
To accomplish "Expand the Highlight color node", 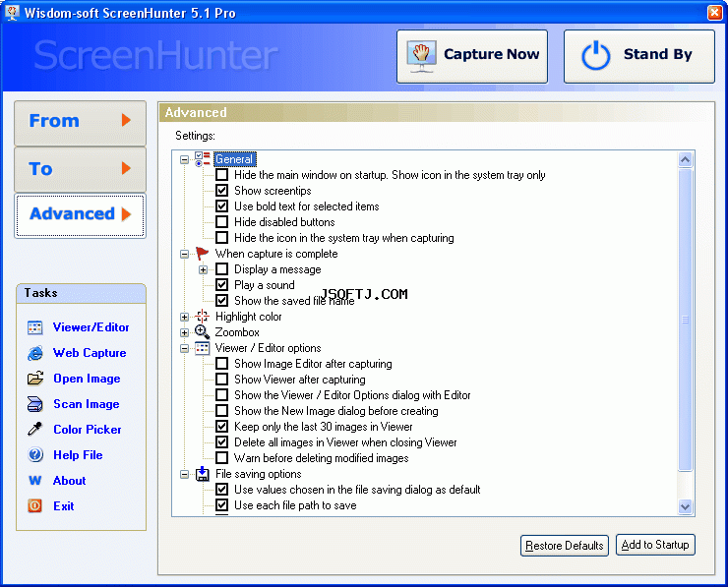I will pyautogui.click(x=184, y=317).
